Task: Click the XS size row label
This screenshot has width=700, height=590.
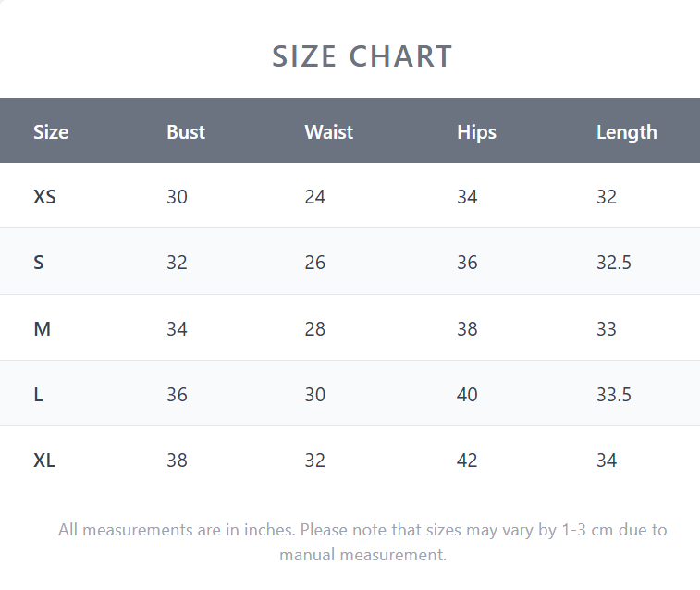Action: (x=44, y=197)
